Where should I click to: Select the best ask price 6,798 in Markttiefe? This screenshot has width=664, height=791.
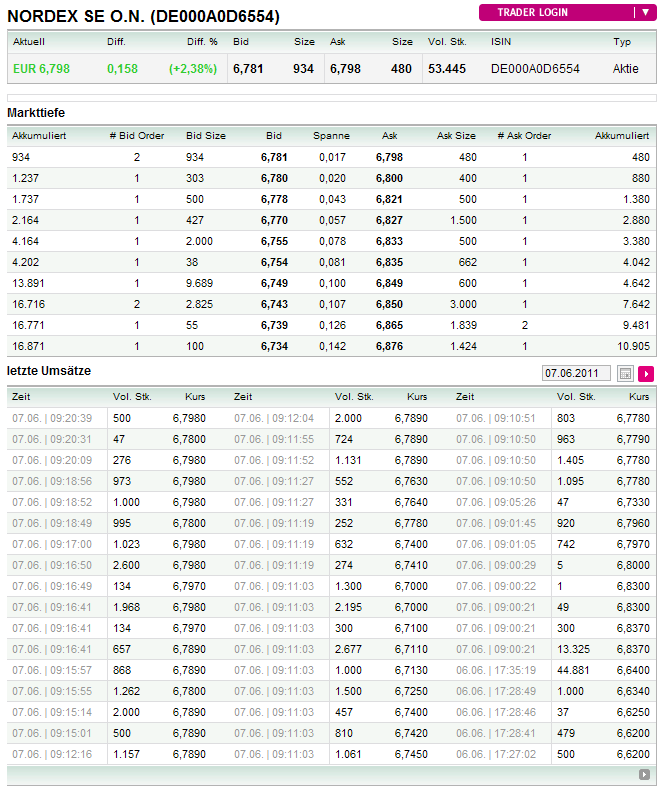click(x=389, y=157)
